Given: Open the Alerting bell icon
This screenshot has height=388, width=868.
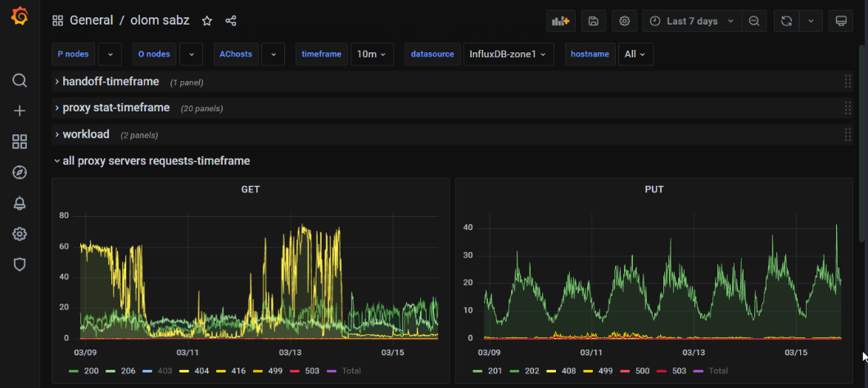Looking at the screenshot, I should pos(20,203).
